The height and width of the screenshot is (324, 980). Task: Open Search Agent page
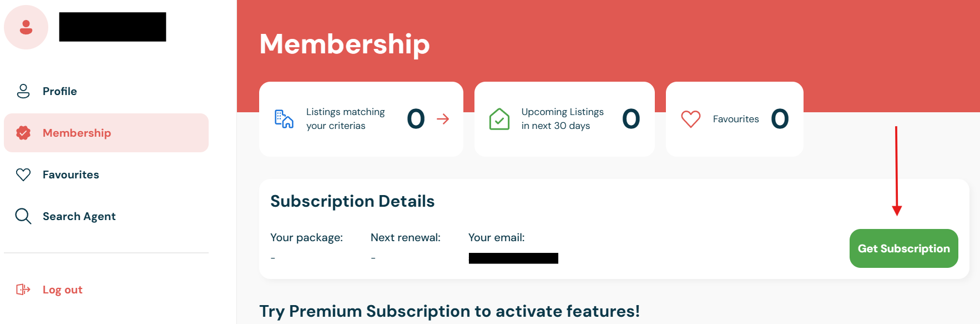(107, 216)
